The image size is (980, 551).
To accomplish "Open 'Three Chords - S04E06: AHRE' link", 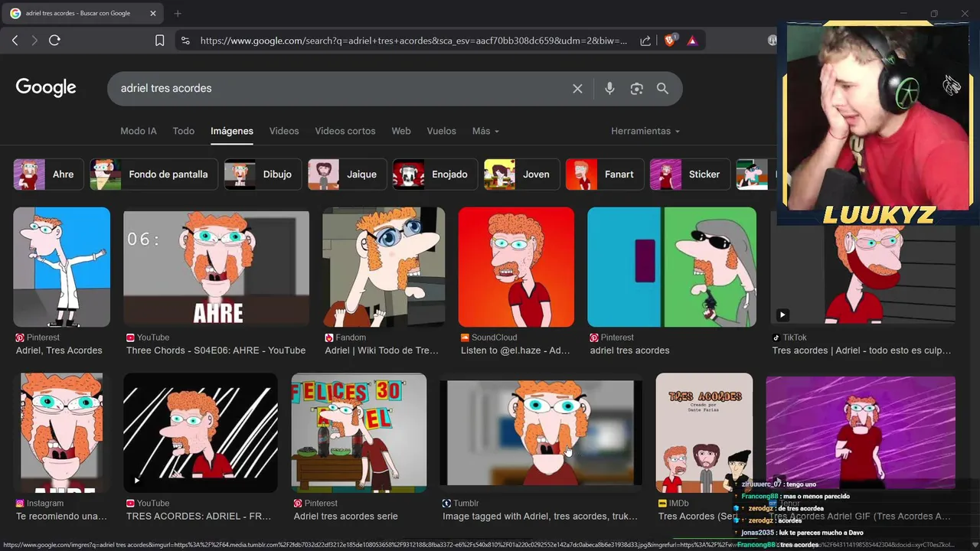I will click(x=216, y=350).
